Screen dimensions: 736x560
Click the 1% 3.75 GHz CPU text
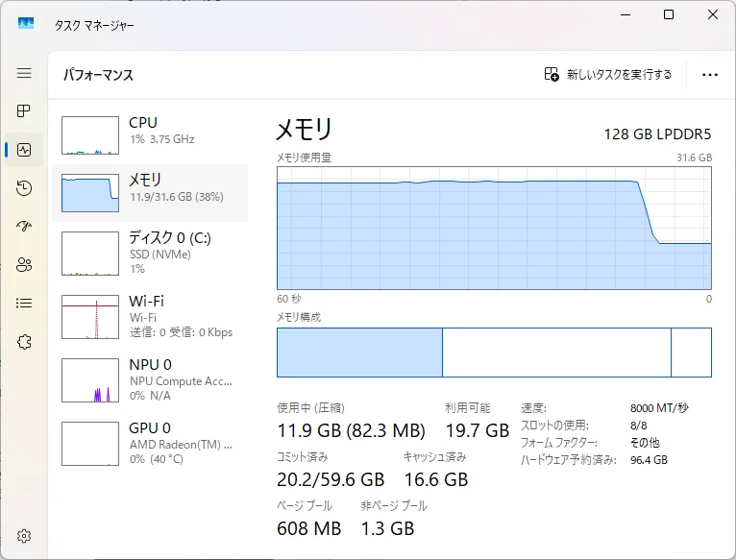[162, 139]
